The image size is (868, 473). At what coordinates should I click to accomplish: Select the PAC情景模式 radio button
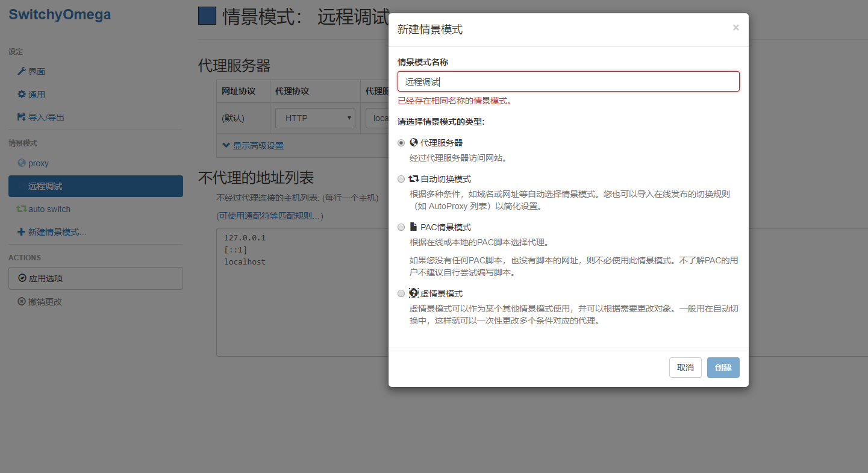point(401,227)
